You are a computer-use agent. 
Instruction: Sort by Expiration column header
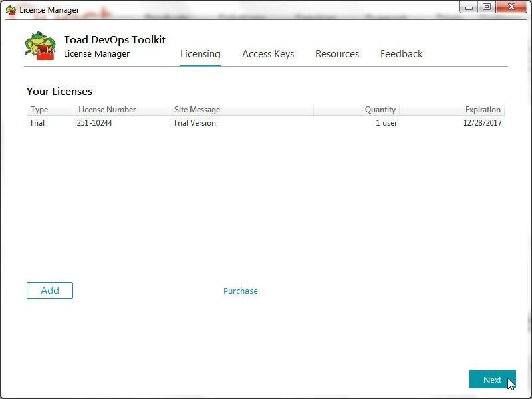pyautogui.click(x=452, y=110)
